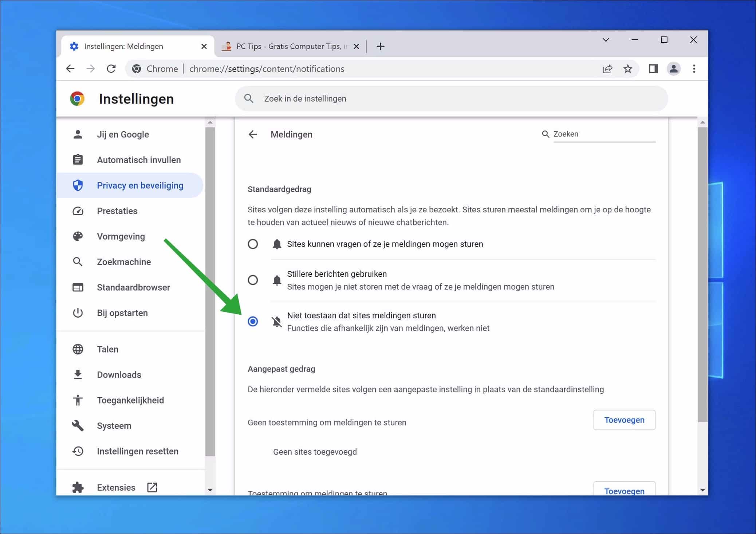756x534 pixels.
Task: Click the Toevoegen button for blocked sites
Action: pos(624,420)
